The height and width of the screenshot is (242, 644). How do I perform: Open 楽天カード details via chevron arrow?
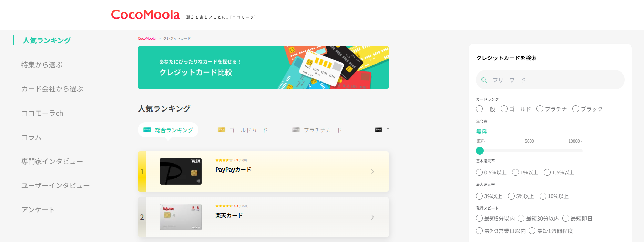tap(372, 217)
